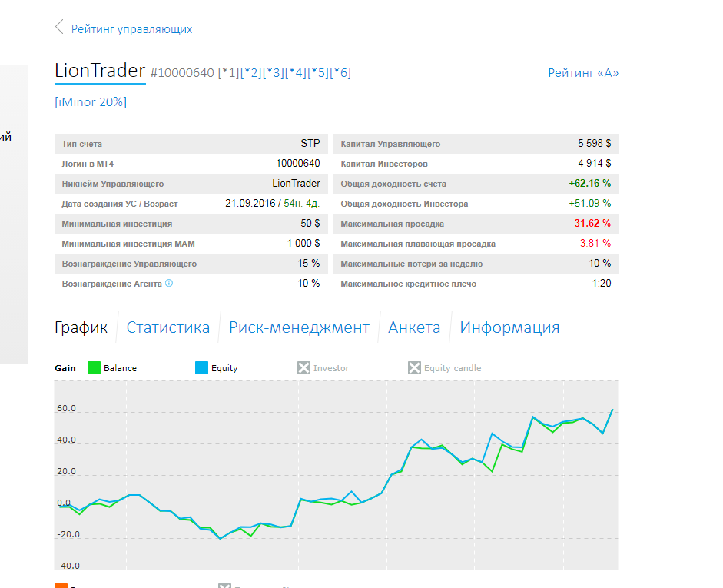This screenshot has width=723, height=588.
Task: Switch to the Статистика tab
Action: [x=167, y=327]
